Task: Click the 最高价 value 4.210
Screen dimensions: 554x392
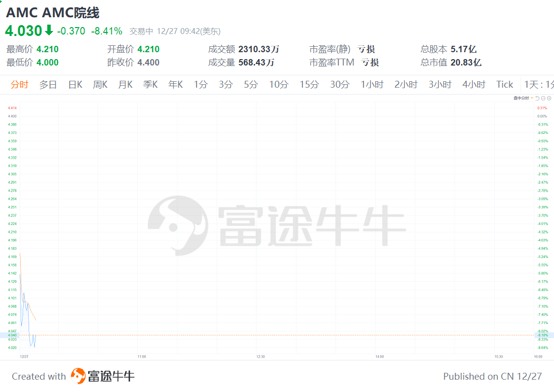Action: coord(48,49)
